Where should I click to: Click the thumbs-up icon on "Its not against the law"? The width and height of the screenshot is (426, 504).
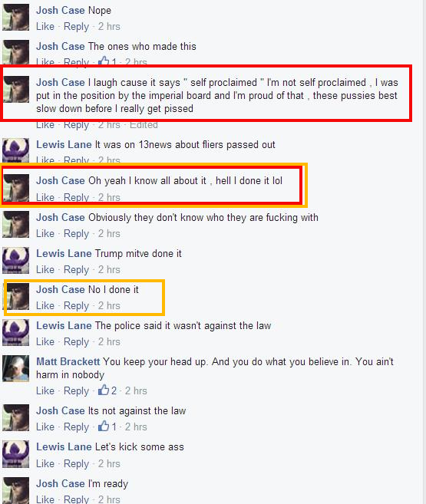click(x=104, y=427)
